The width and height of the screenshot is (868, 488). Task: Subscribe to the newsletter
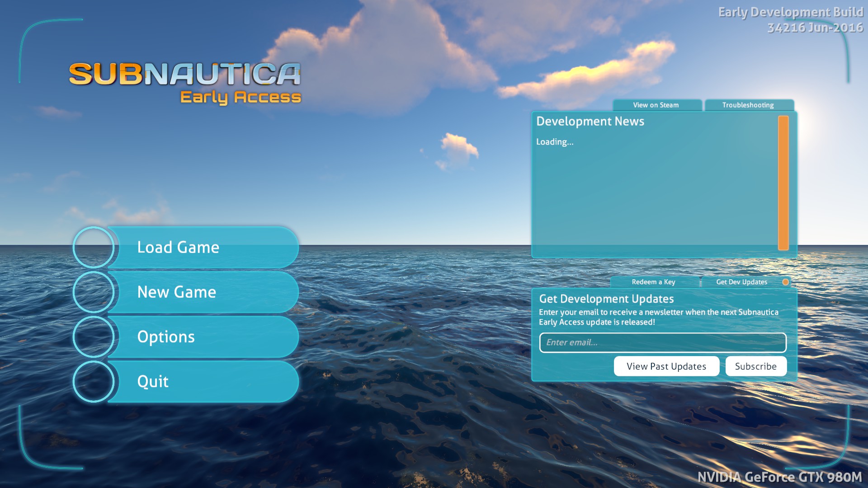coord(756,366)
